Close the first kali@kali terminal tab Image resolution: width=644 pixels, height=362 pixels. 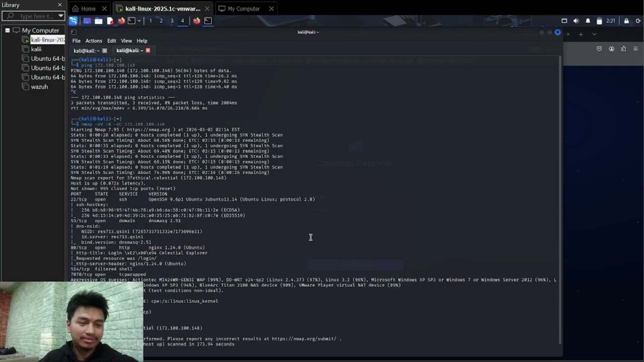click(x=105, y=50)
